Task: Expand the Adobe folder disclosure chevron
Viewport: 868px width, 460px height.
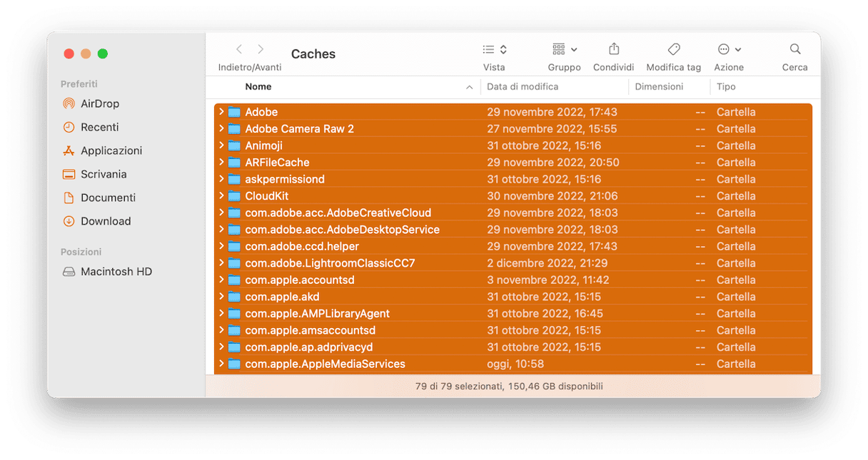Action: [221, 112]
